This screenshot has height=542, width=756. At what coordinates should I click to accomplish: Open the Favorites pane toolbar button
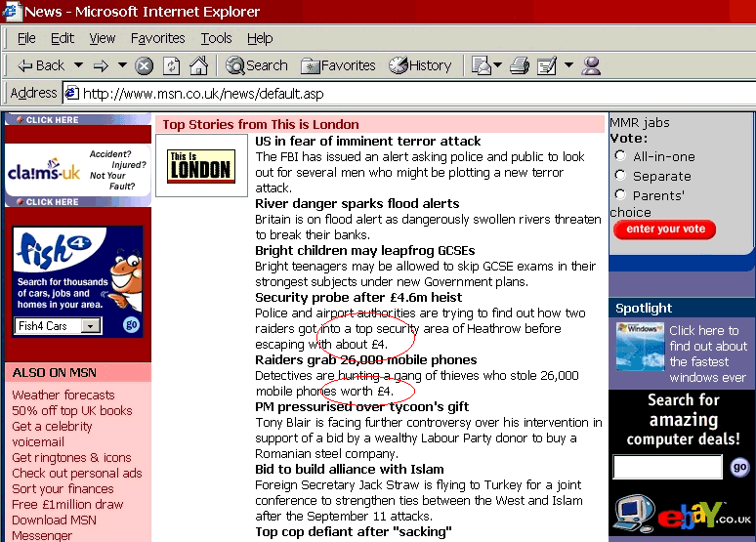point(338,65)
